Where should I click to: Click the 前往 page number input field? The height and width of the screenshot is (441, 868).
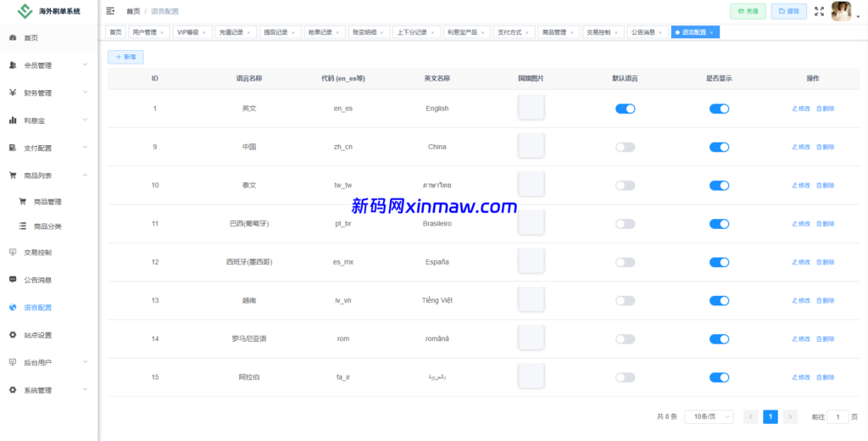[x=838, y=416]
